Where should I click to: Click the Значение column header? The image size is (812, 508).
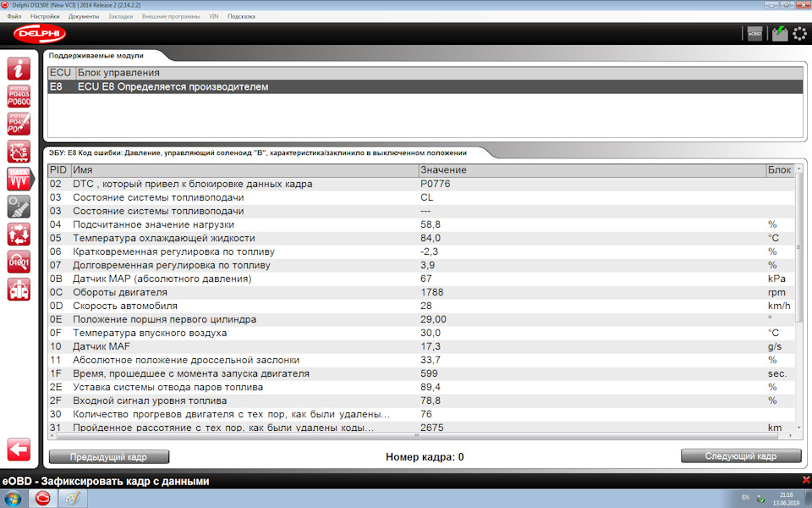(592, 170)
